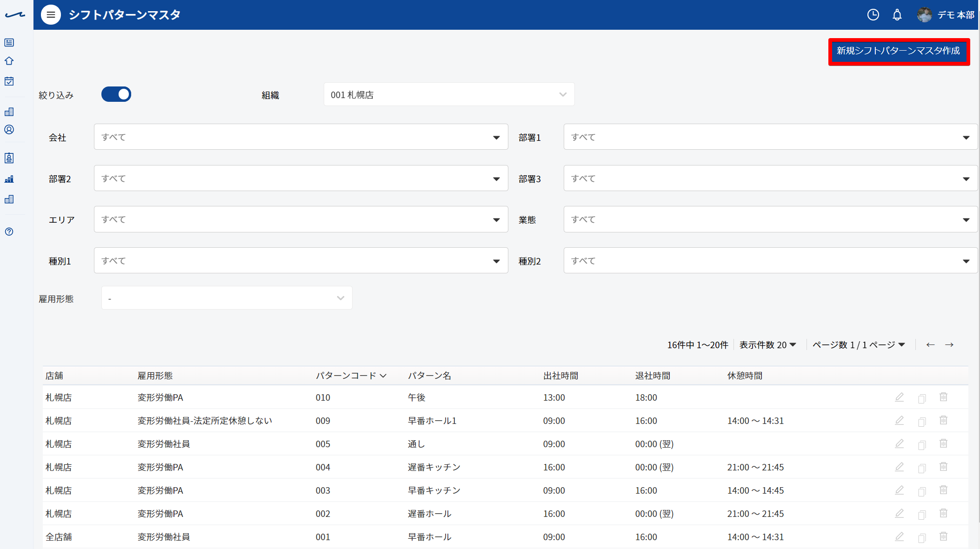Screen dimensions: 980x549
Task: Copy pattern 002 遅番ホール row
Action: (922, 515)
